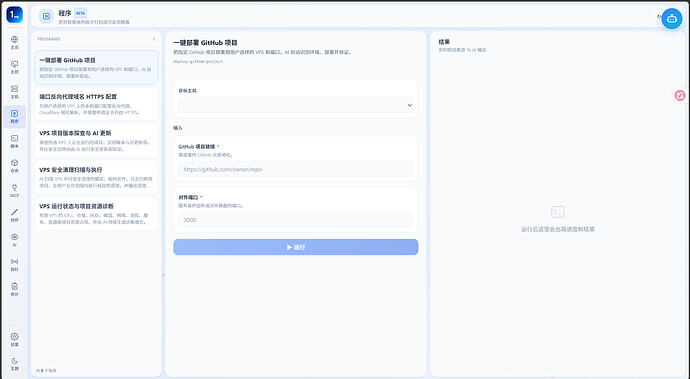Click the 对外端口 field label
The width and height of the screenshot is (690, 379).
click(x=188, y=198)
